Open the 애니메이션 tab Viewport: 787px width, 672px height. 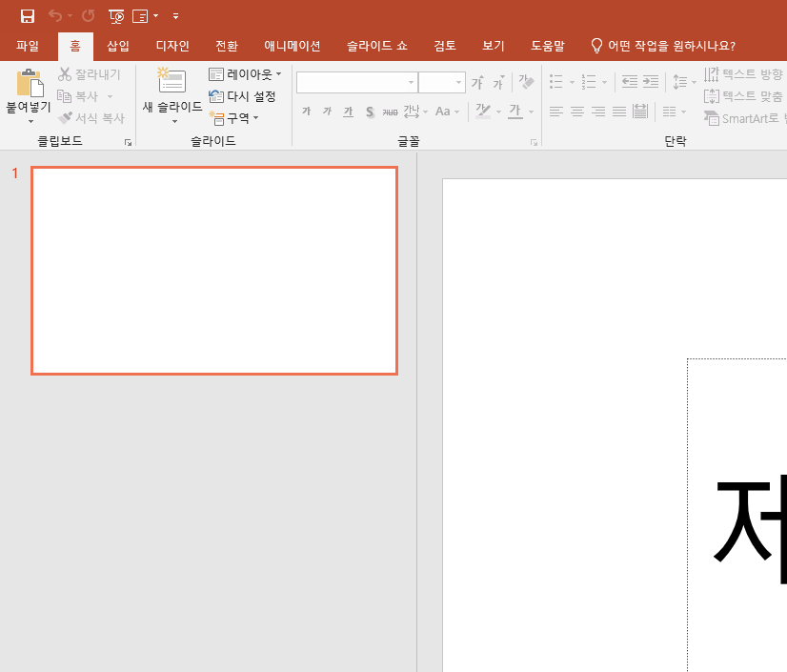click(x=293, y=46)
